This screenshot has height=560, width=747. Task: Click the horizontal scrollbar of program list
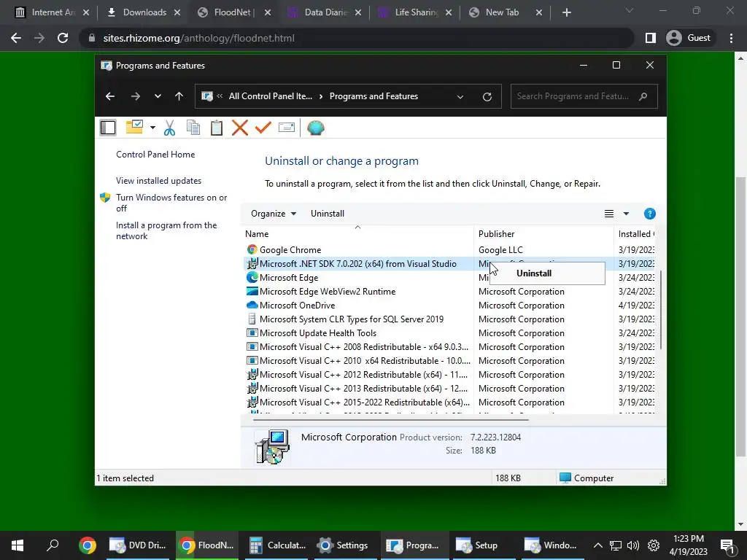[391, 420]
